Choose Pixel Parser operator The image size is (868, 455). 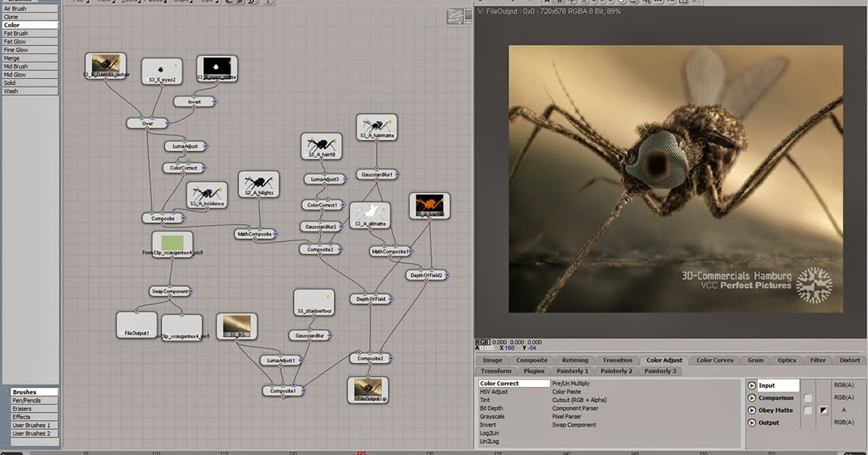point(567,417)
